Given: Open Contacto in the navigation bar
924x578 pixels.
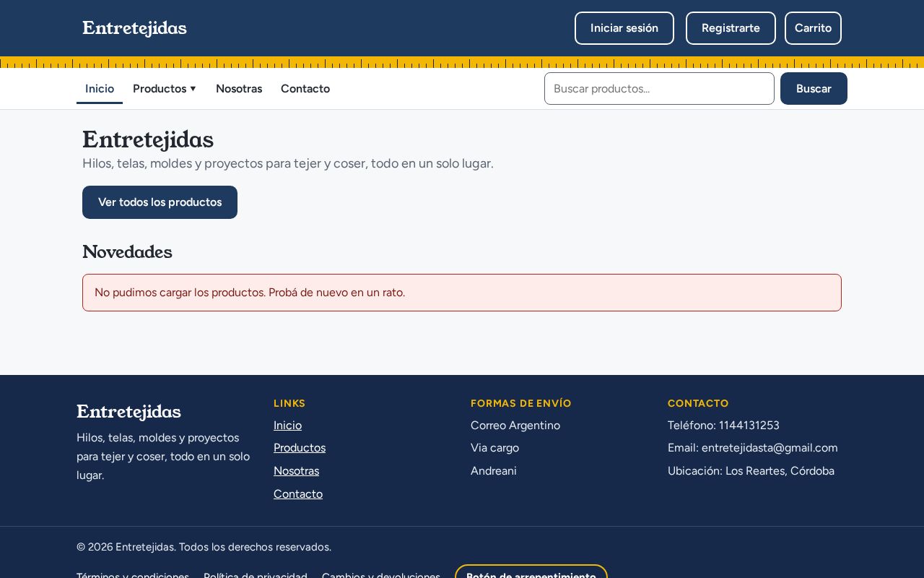Looking at the screenshot, I should [x=305, y=89].
